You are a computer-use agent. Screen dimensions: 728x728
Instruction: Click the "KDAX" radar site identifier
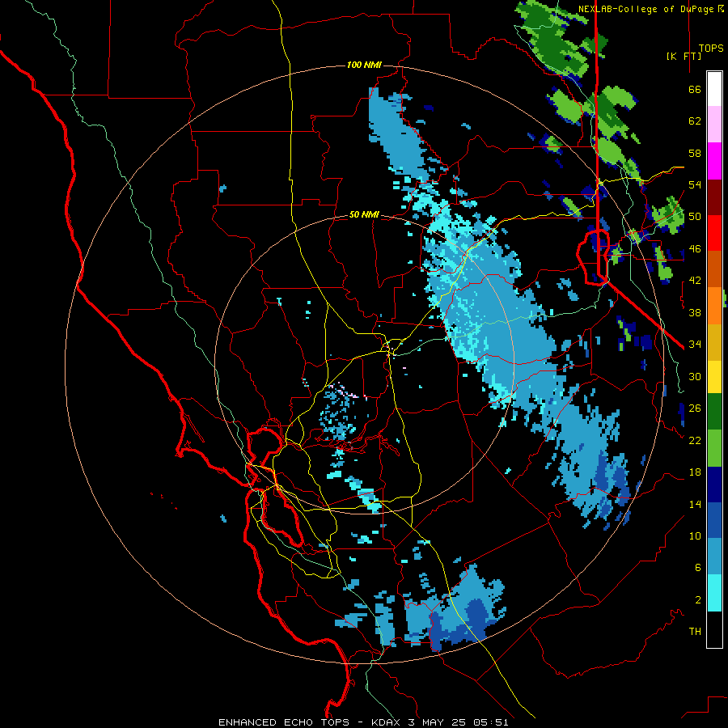click(x=387, y=722)
